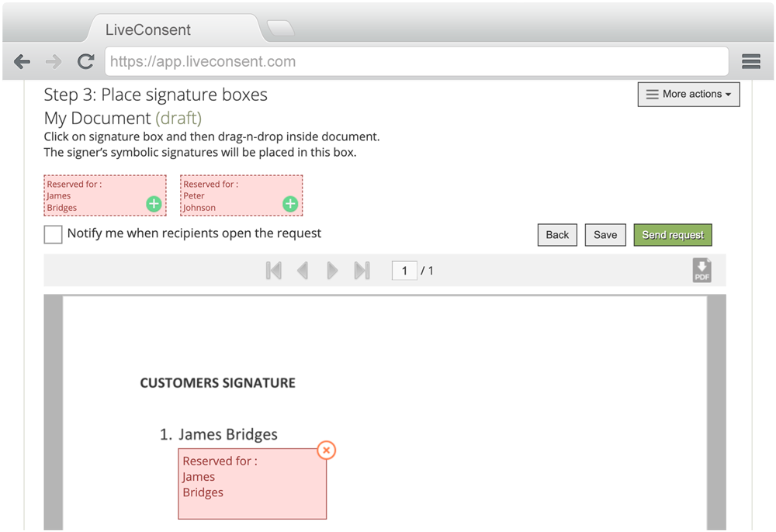Image resolution: width=776 pixels, height=532 pixels.
Task: Open the browser hamburger menu
Action: (x=750, y=62)
